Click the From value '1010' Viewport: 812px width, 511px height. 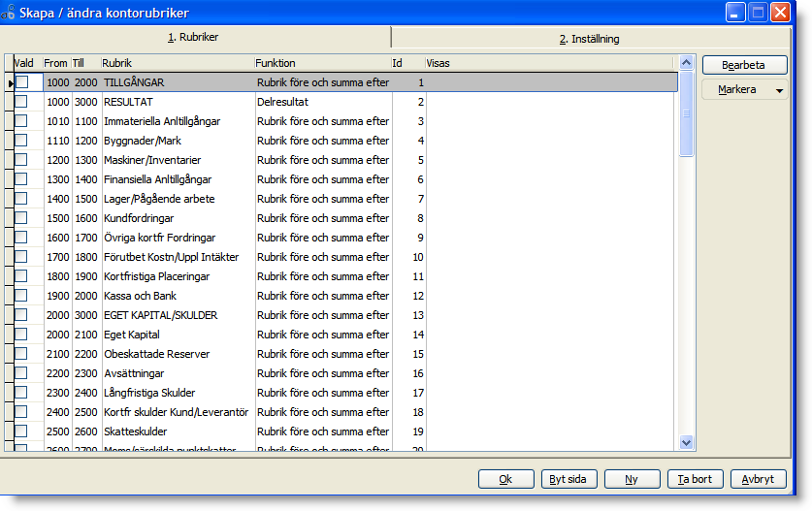pos(57,121)
